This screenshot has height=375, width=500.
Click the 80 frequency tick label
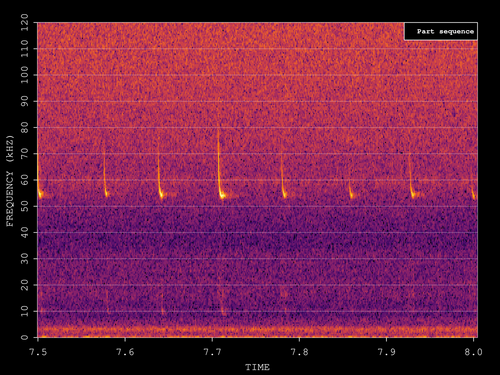[x=25, y=128]
